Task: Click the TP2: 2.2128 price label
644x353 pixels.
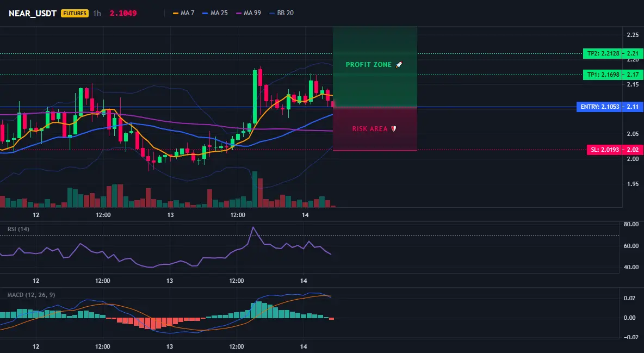Action: point(603,53)
